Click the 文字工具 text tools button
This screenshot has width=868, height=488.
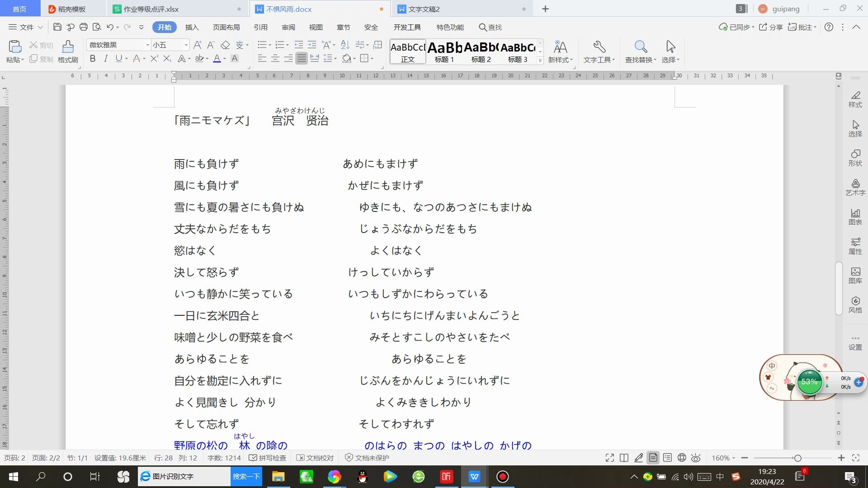(x=599, y=52)
